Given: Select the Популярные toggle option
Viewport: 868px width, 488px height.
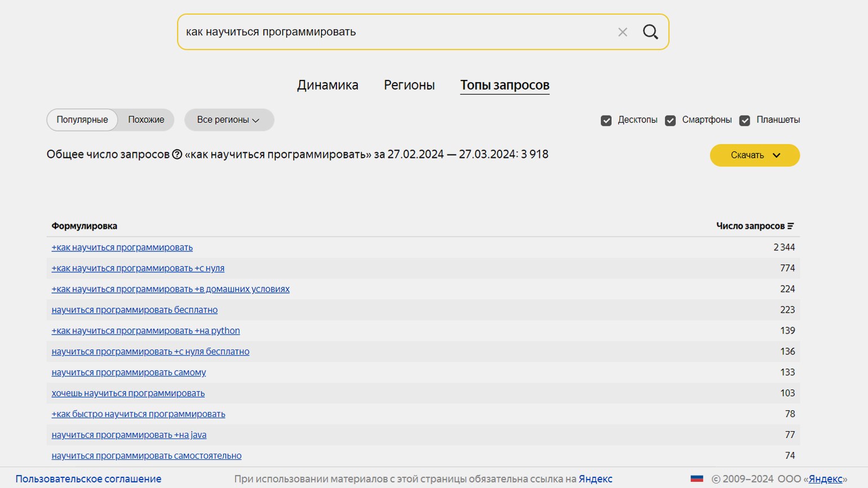Looking at the screenshot, I should click(x=82, y=120).
